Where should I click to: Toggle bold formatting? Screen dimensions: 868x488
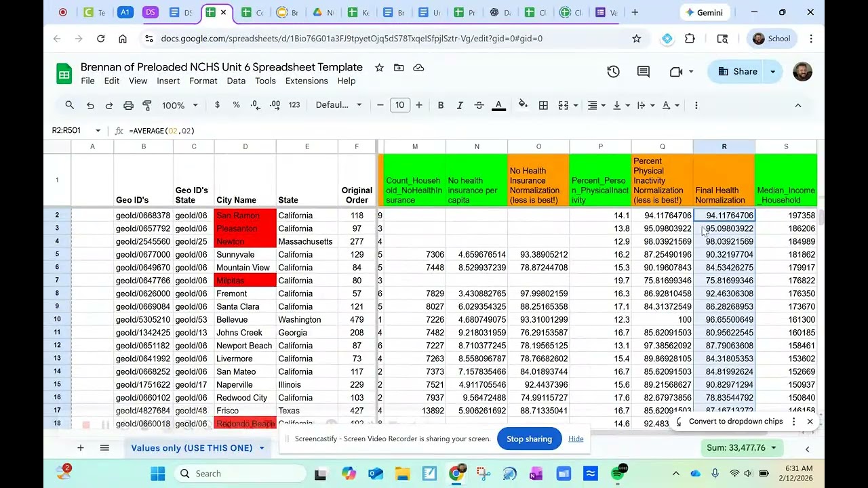click(441, 105)
